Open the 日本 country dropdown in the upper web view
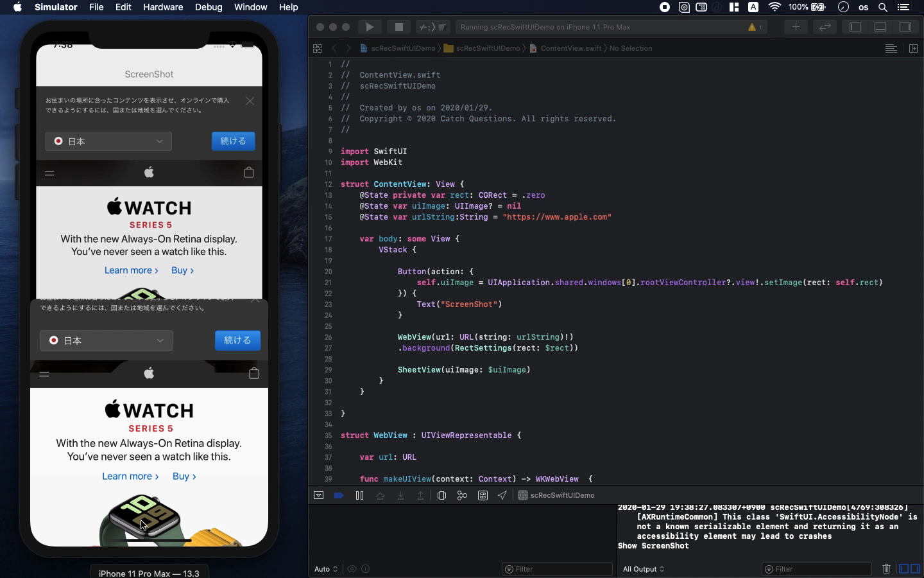924x578 pixels. pyautogui.click(x=108, y=141)
